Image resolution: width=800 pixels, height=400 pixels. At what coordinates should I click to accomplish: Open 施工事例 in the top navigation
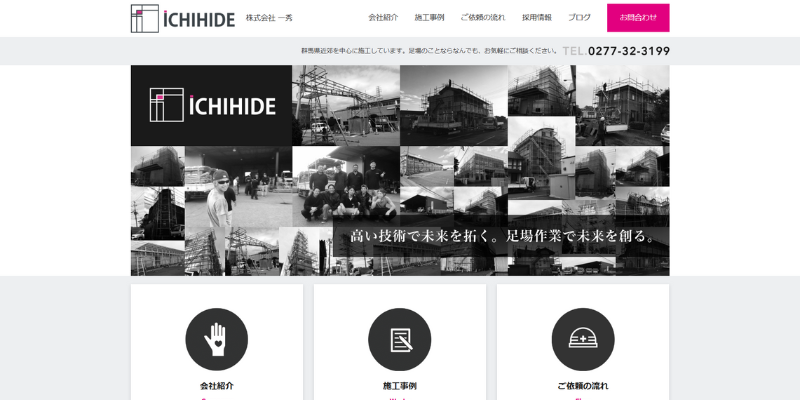pyautogui.click(x=430, y=18)
